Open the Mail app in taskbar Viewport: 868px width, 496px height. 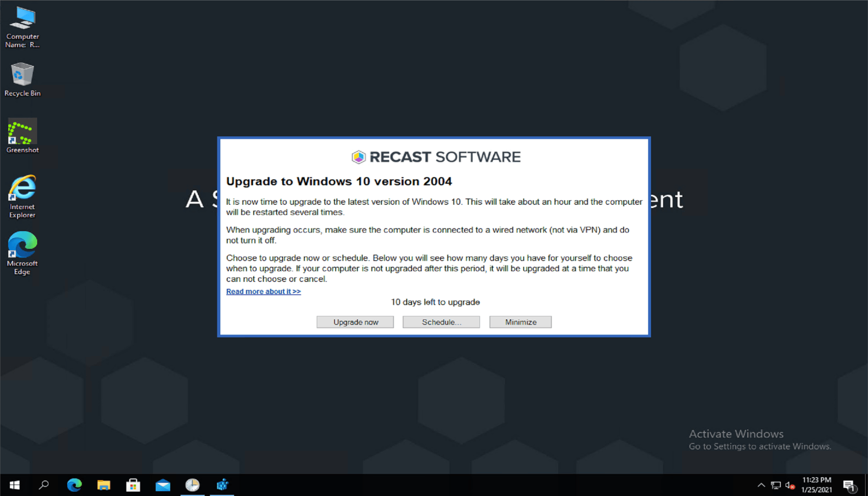pos(163,485)
